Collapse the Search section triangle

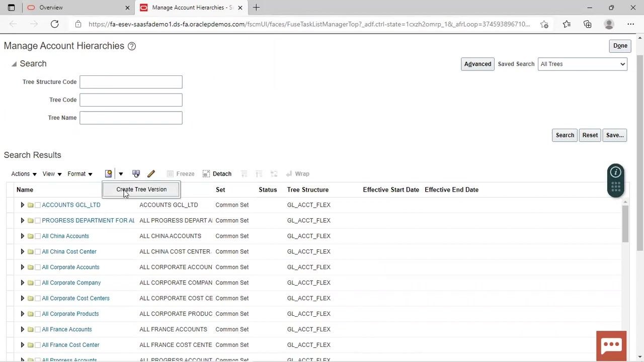click(x=14, y=64)
